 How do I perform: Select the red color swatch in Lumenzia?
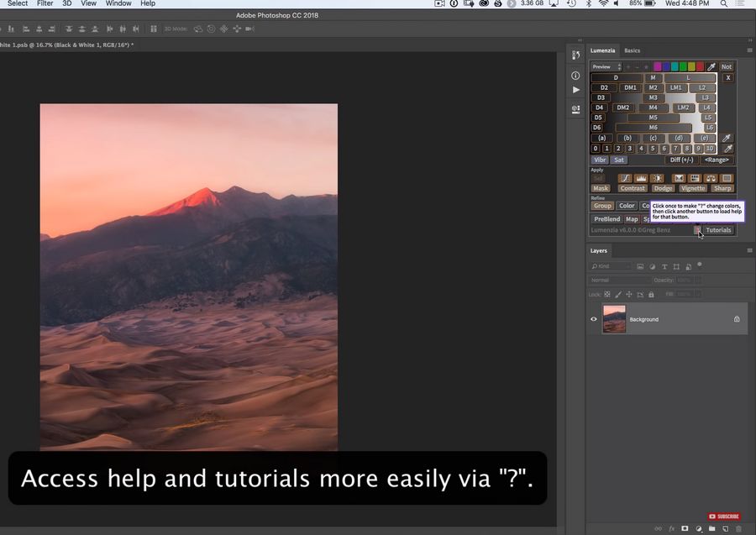click(x=700, y=66)
